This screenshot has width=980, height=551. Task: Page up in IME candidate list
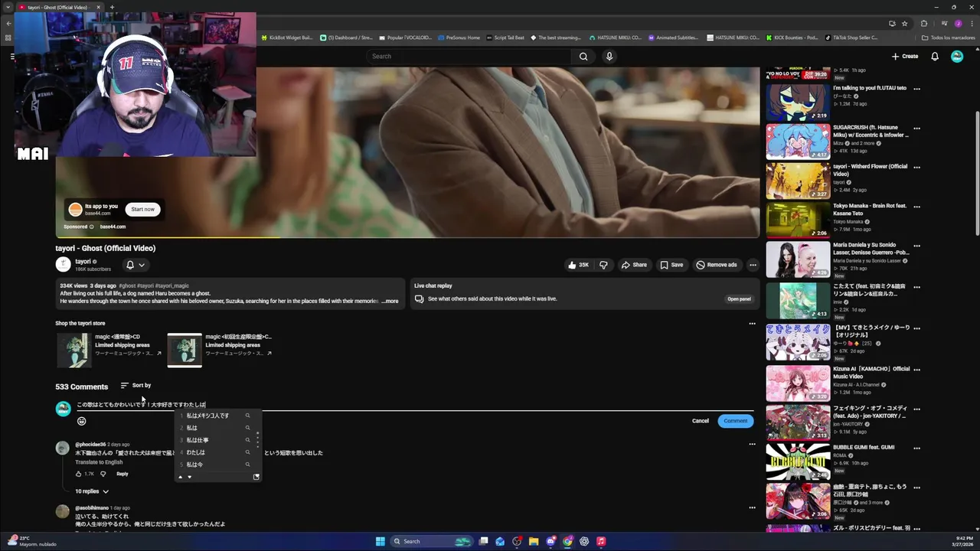tap(181, 477)
